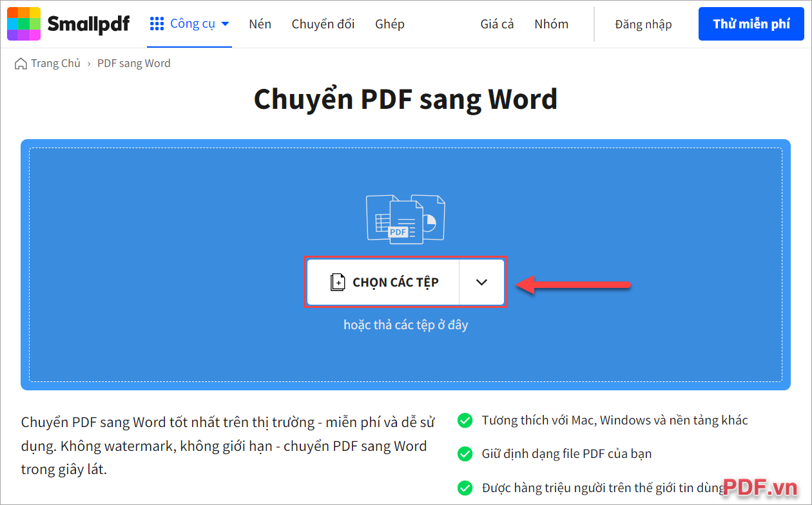Click the description paragraph about Không watermark
Image resolution: width=812 pixels, height=505 pixels.
(228, 446)
